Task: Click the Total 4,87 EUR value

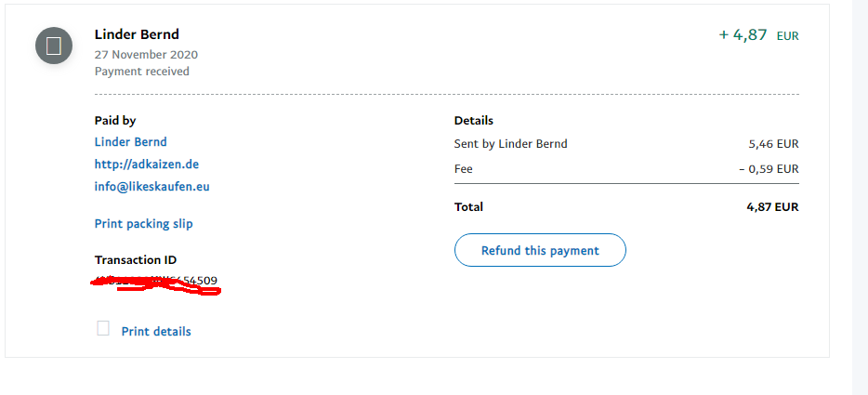Action: [x=772, y=207]
